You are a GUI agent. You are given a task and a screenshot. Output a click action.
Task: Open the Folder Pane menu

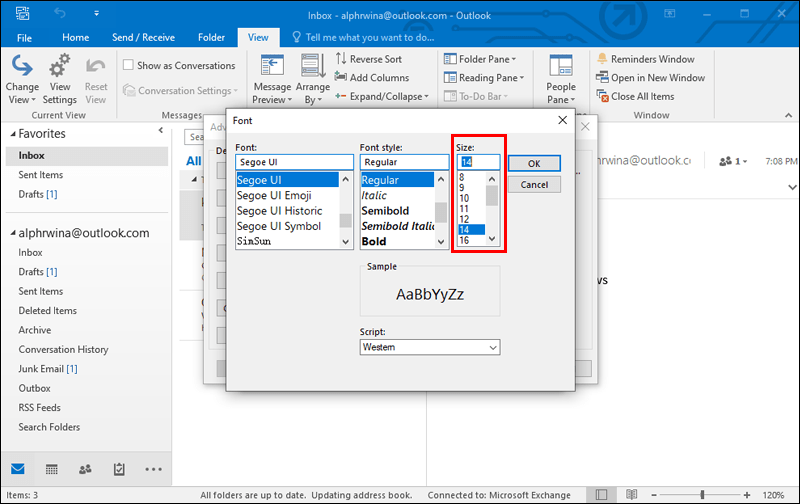click(480, 59)
